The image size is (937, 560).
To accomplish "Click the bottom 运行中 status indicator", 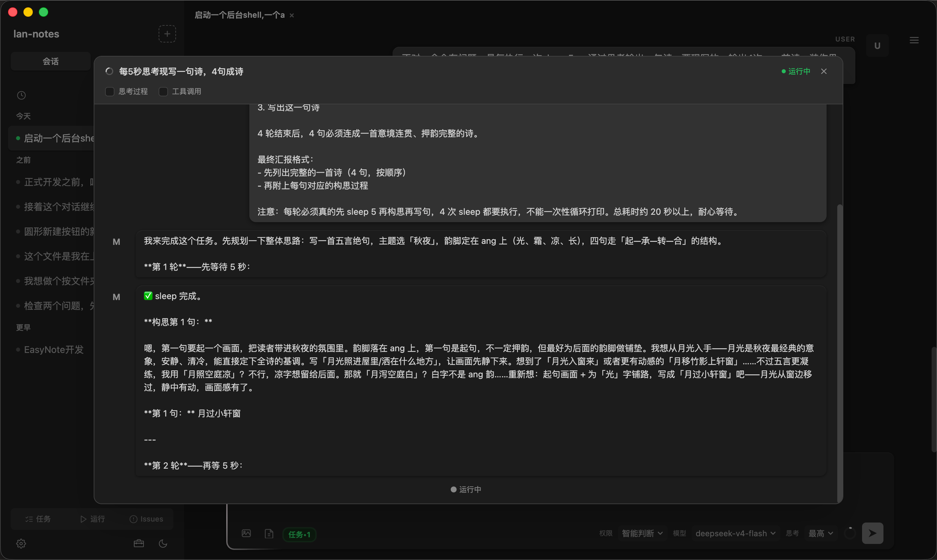I will (466, 489).
